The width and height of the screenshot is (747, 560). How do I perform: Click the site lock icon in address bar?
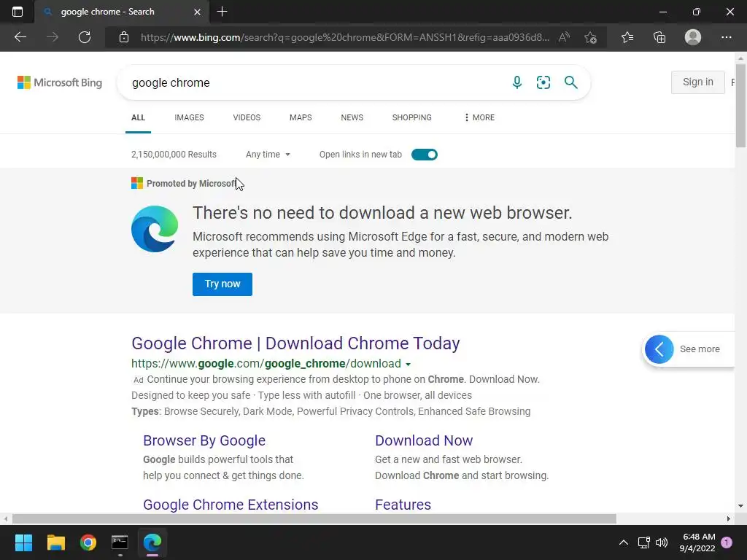(124, 37)
